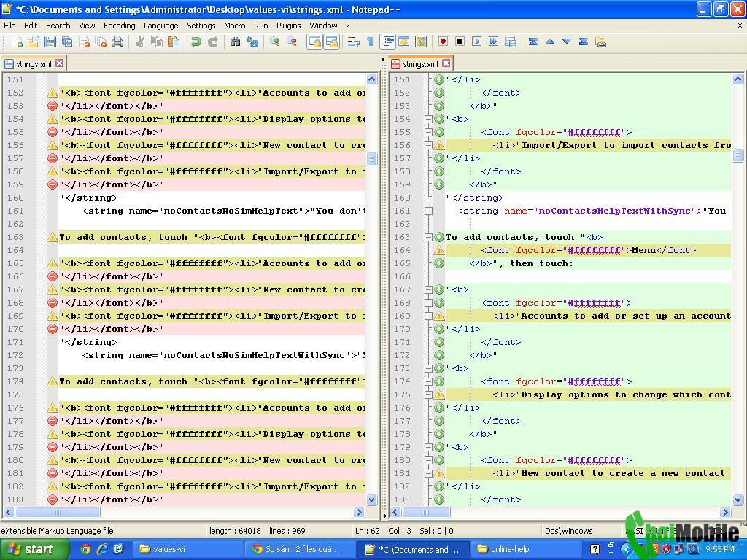This screenshot has height=560, width=747.
Task: Click the Print icon in the toolbar
Action: 117,42
